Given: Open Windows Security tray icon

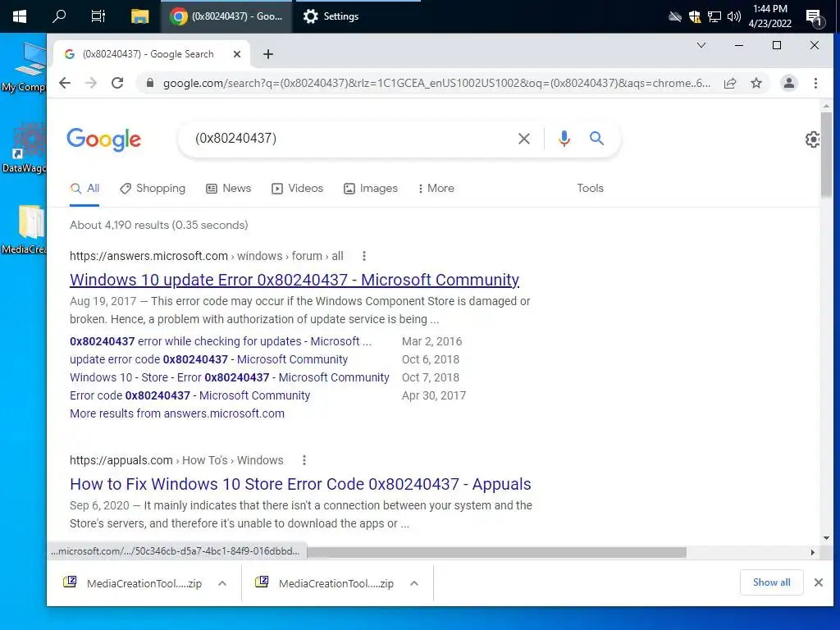Looking at the screenshot, I should 695,16.
